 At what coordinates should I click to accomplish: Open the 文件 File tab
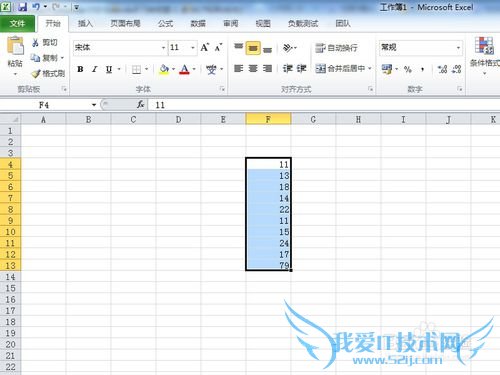[17, 23]
